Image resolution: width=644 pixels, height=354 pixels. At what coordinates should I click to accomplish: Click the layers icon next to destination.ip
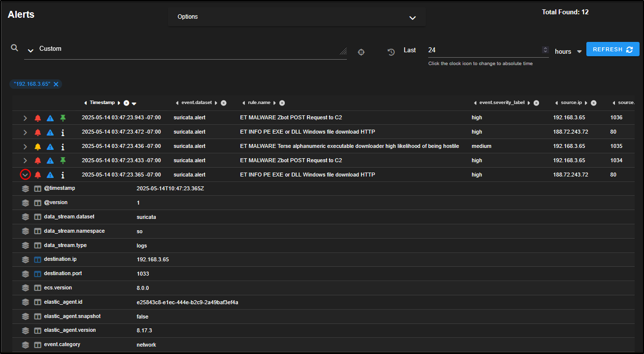tap(26, 259)
